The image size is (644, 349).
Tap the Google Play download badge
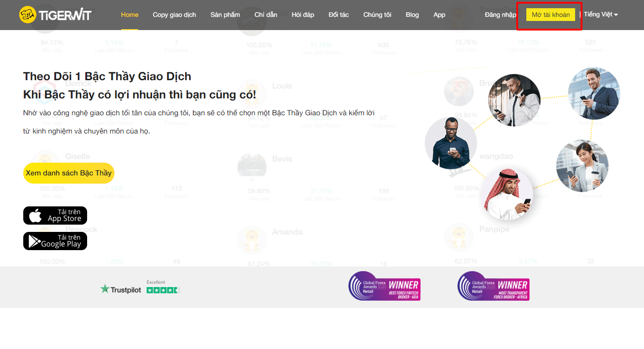(55, 241)
